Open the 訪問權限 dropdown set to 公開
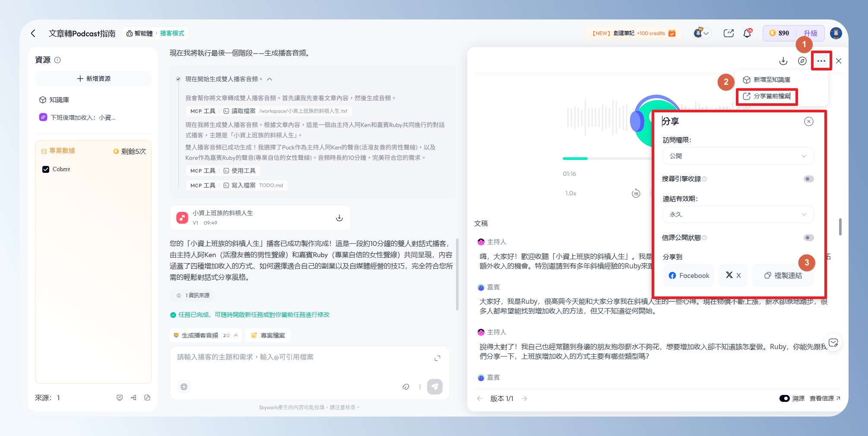The height and width of the screenshot is (436, 868). (738, 156)
